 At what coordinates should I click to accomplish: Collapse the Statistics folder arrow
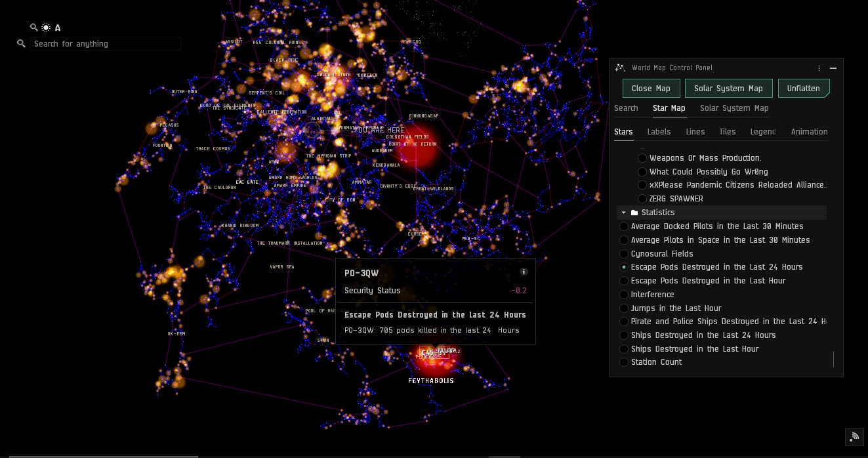click(x=624, y=213)
